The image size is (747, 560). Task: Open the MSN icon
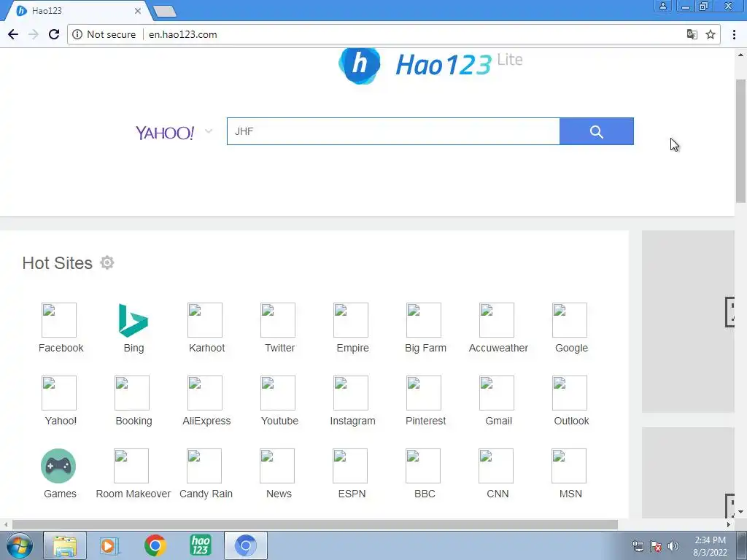pyautogui.click(x=568, y=466)
